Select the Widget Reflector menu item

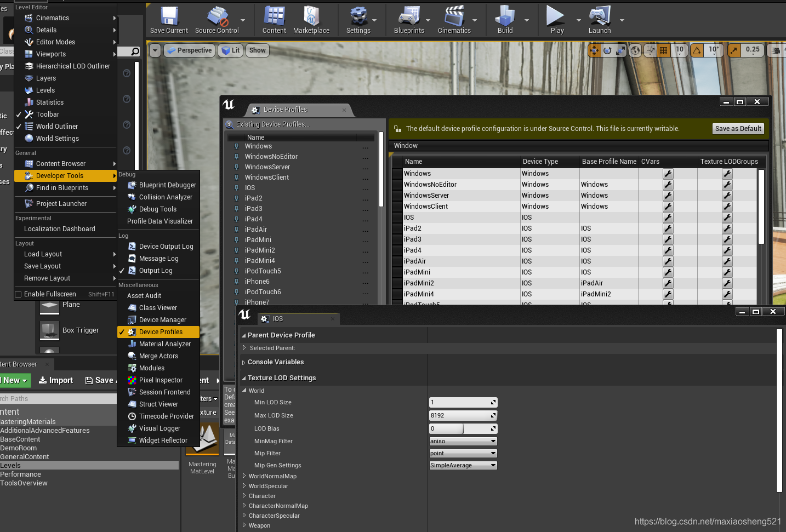(x=158, y=441)
